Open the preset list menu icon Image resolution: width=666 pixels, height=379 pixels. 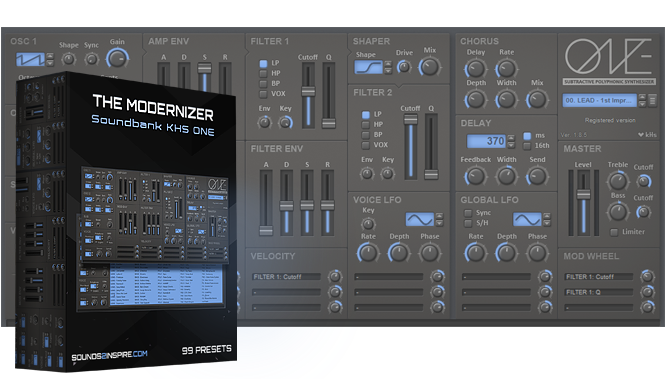(652, 101)
